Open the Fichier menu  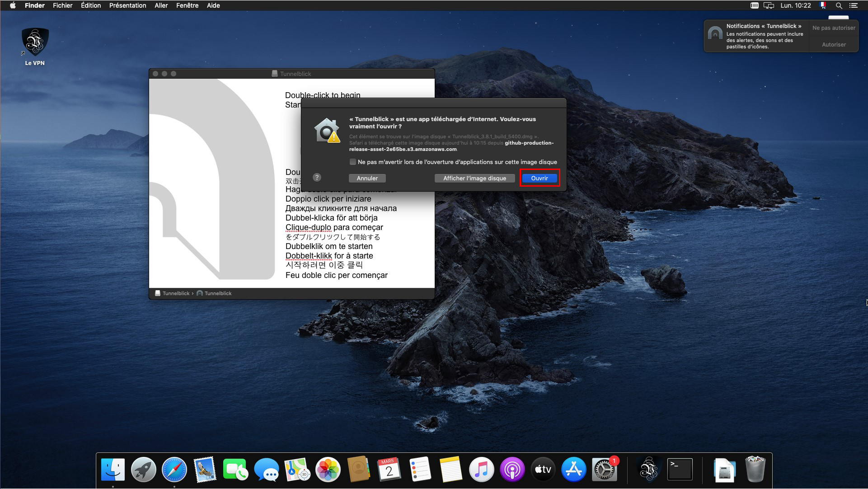point(62,5)
